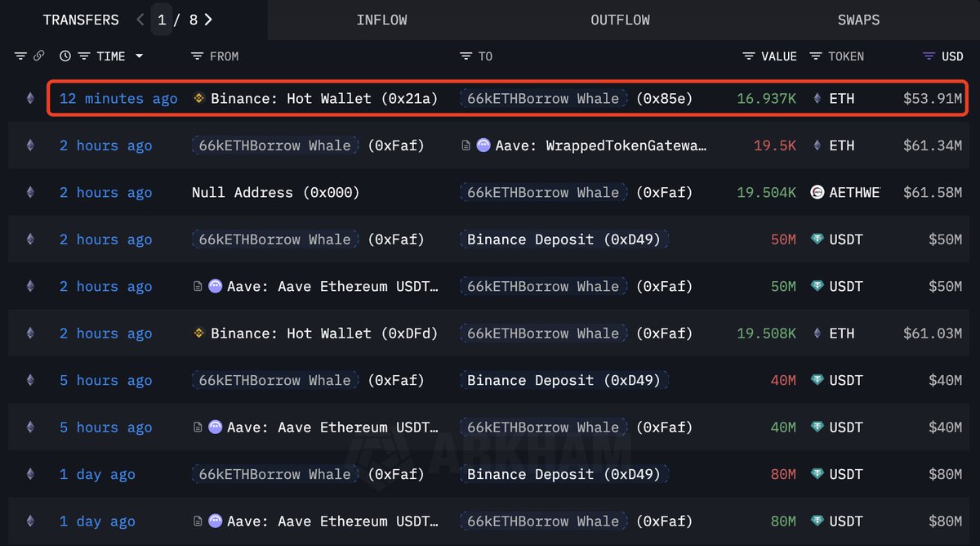The width and height of the screenshot is (980, 546).
Task: Click the previous page arrow before 1/8
Action: pos(140,19)
